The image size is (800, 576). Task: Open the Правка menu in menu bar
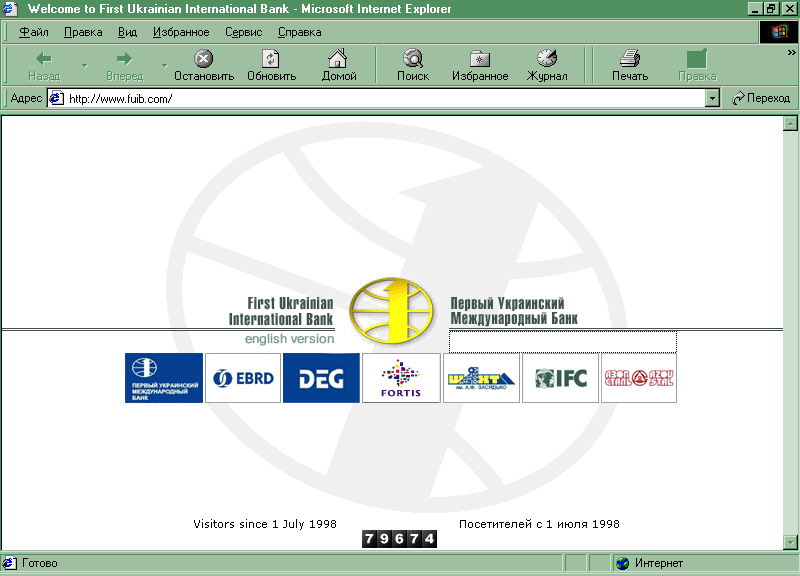coord(83,32)
